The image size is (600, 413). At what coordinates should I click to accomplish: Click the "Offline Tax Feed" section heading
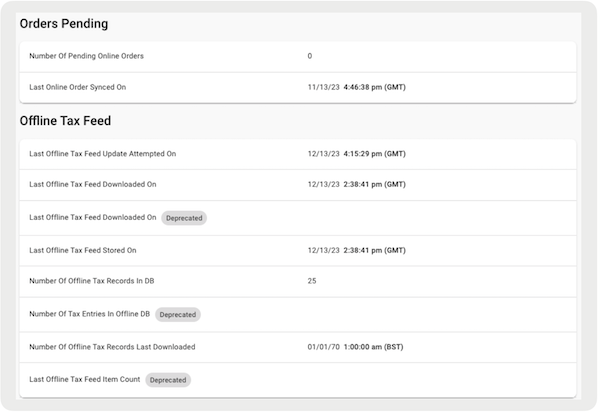tap(65, 121)
